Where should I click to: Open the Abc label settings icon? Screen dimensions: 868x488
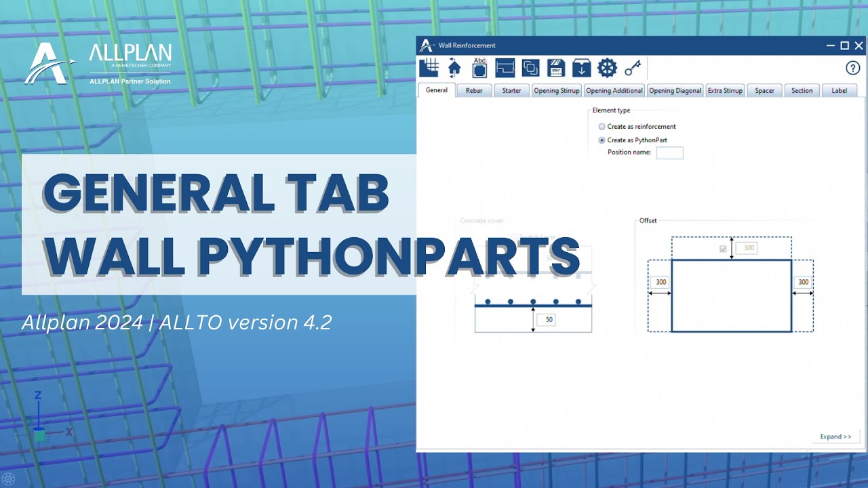click(x=479, y=68)
